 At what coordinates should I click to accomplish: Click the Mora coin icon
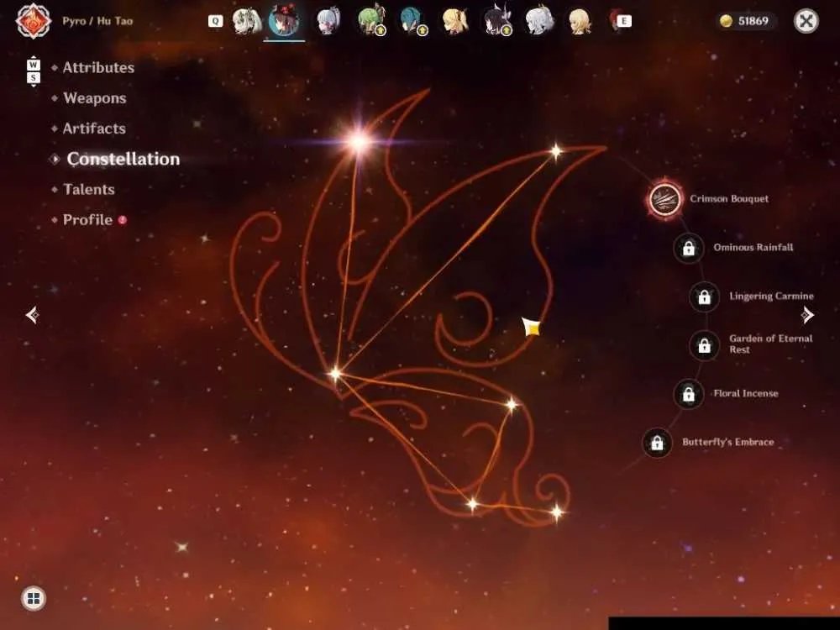[x=726, y=21]
